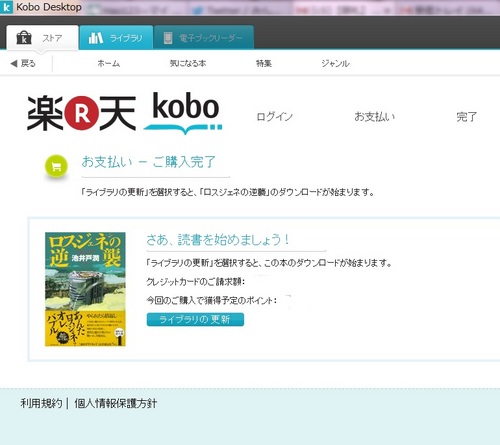Click the クレジットカードのご請求額 label
This screenshot has width=500, height=445.
click(x=196, y=282)
